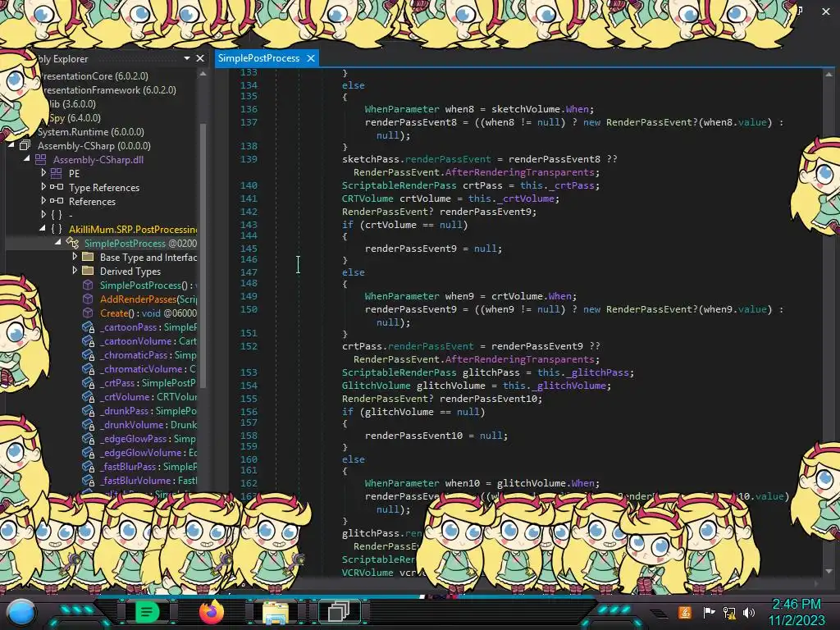Image resolution: width=840 pixels, height=630 pixels.
Task: Select System.Runtime (6.0.0.0) assembly
Action: (x=90, y=132)
